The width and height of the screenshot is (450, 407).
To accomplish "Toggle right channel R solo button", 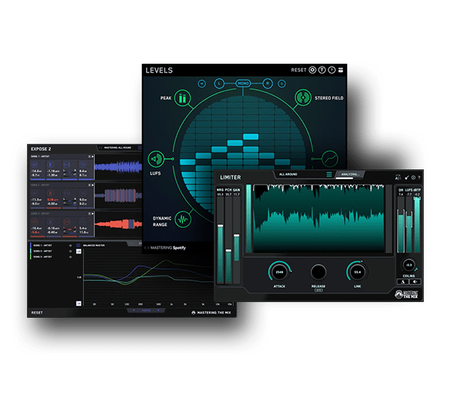I will click(267, 83).
